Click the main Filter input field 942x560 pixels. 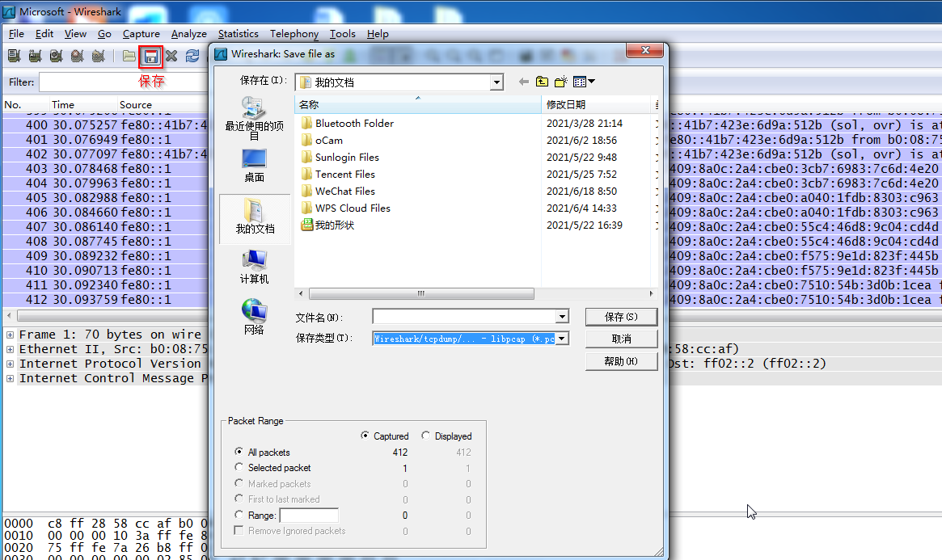(x=123, y=82)
